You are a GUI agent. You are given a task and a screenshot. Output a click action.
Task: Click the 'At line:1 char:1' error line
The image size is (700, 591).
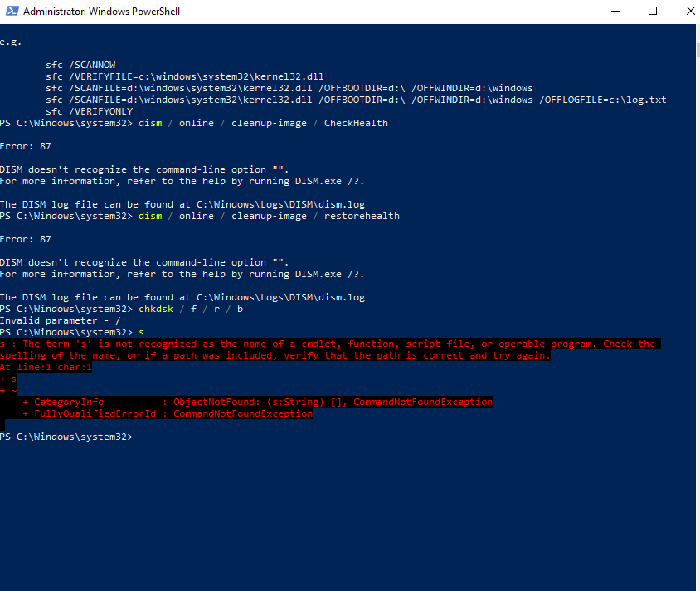point(46,367)
